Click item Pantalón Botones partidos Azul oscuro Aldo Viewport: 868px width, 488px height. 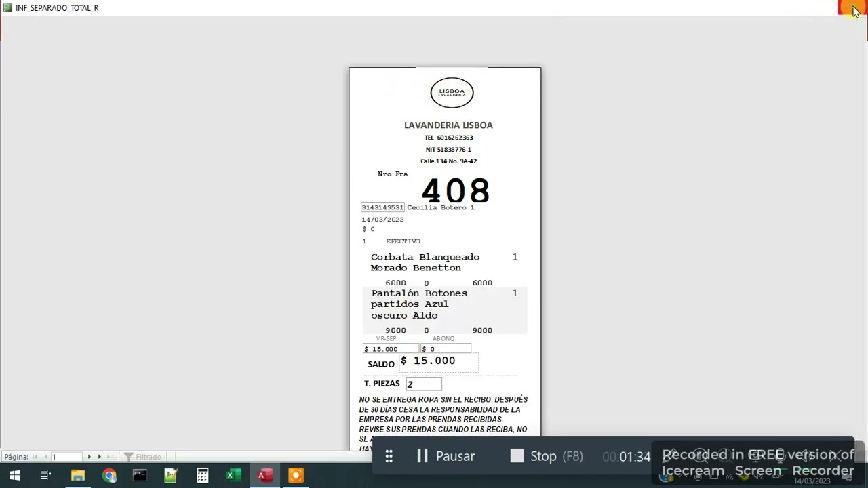click(x=419, y=304)
